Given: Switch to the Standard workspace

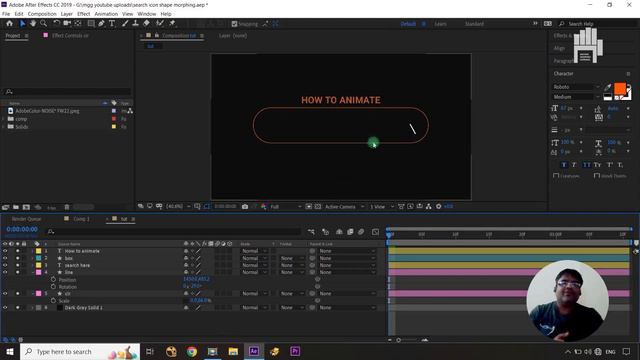Looking at the screenshot, I should click(x=474, y=24).
